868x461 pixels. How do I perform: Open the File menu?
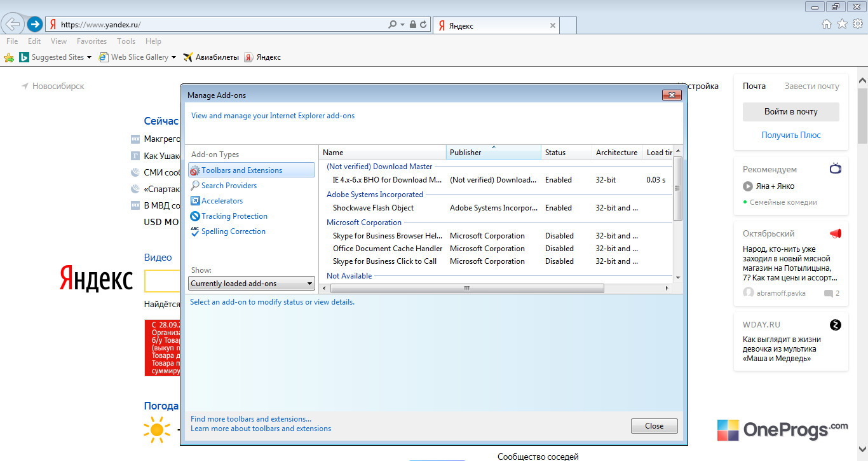tap(12, 41)
